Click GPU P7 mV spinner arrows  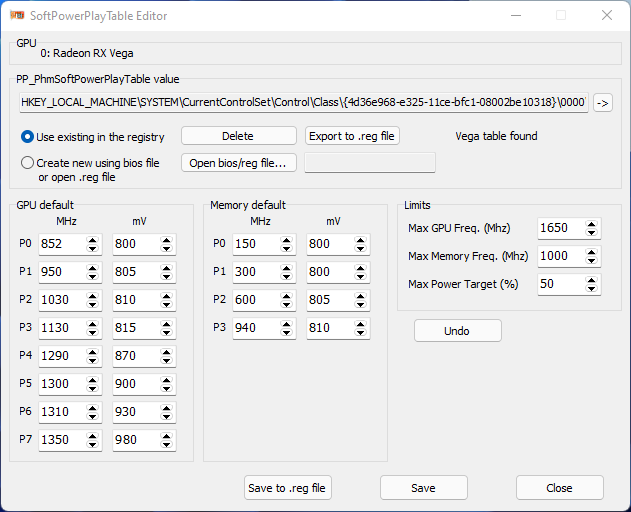tap(167, 440)
